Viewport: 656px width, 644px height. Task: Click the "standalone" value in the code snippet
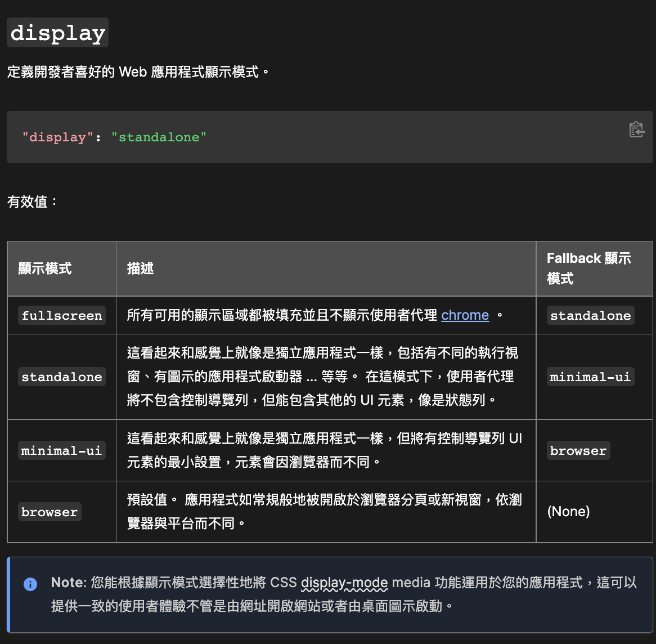click(x=159, y=137)
